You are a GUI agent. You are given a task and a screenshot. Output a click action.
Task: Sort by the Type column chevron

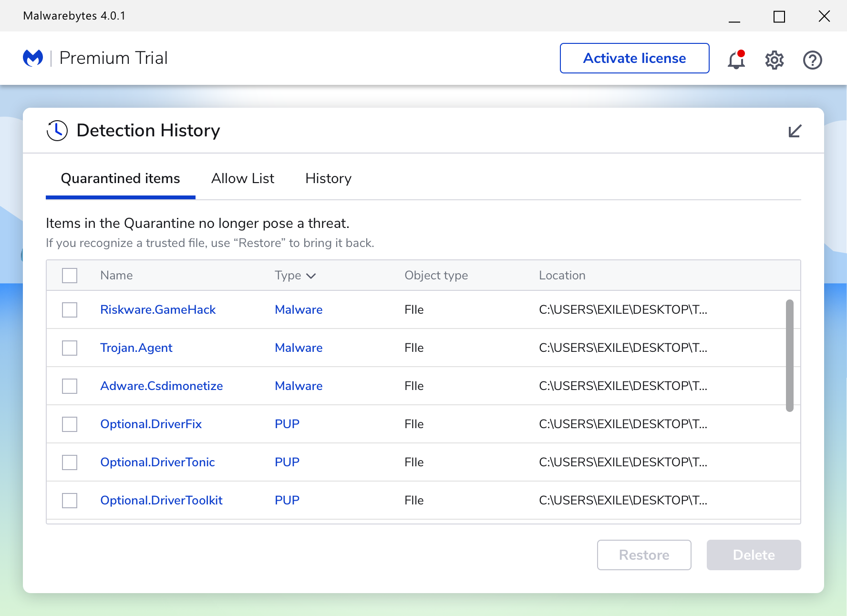pyautogui.click(x=311, y=276)
